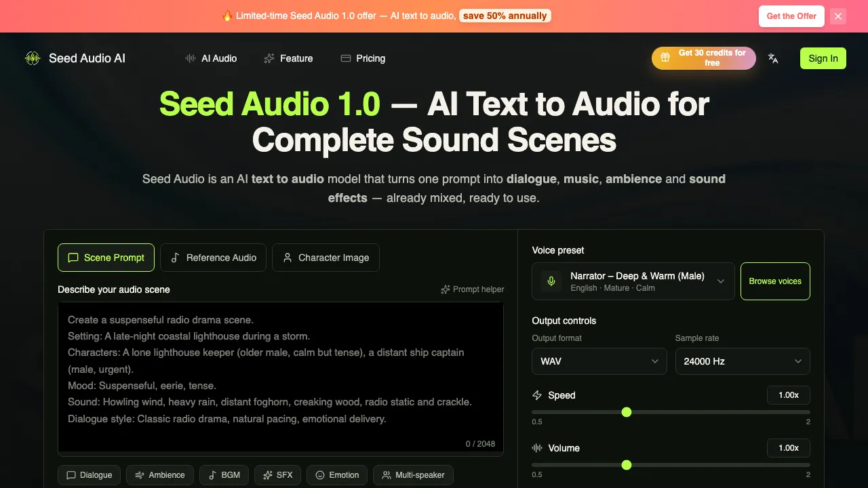Screen dimensions: 868x488
Task: Click the Describe your audio scene label
Action: pos(114,289)
